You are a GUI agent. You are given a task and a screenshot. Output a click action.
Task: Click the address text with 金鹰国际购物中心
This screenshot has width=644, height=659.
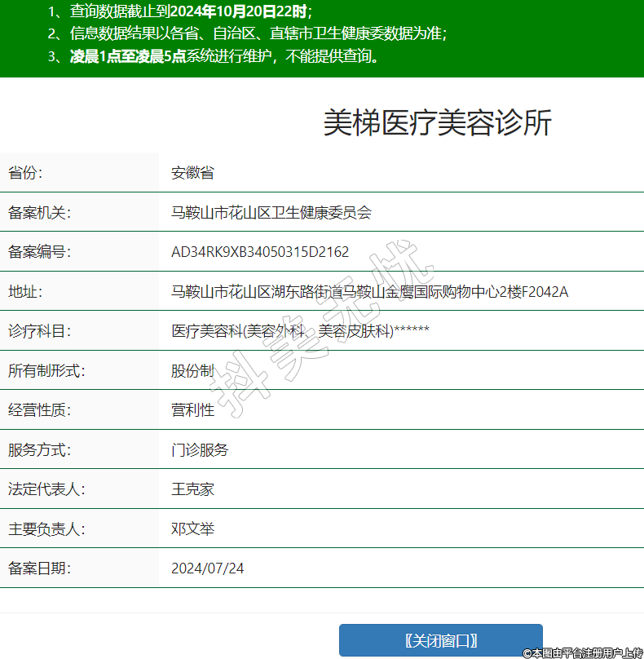[369, 292]
